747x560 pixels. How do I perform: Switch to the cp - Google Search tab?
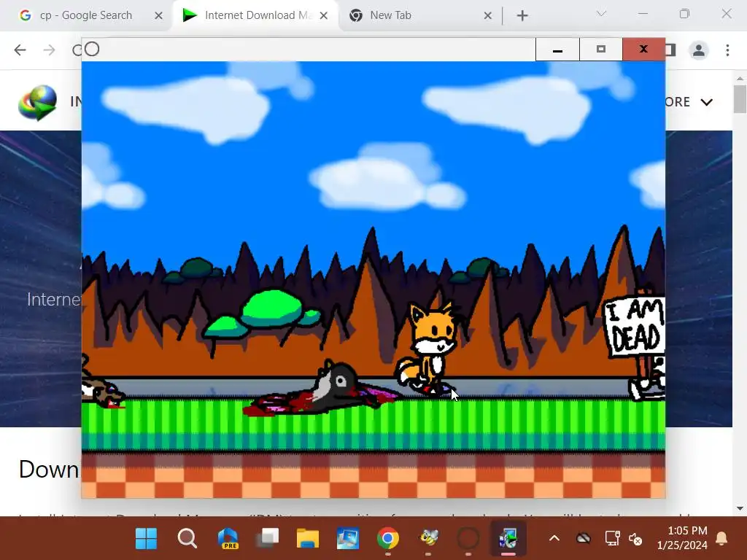point(86,16)
